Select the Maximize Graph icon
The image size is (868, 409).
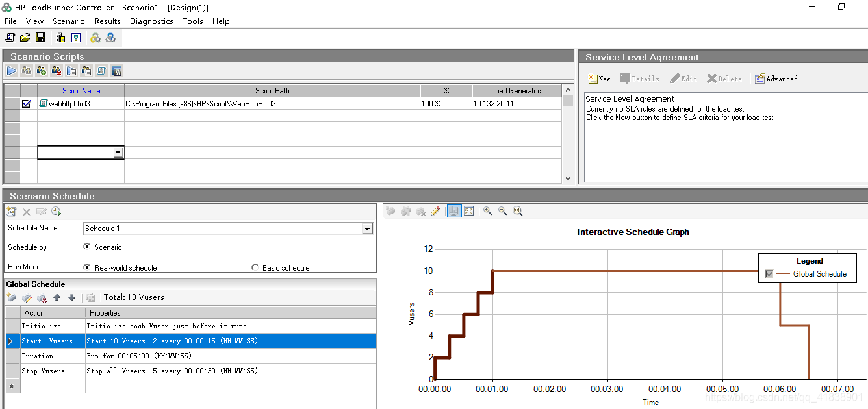469,211
